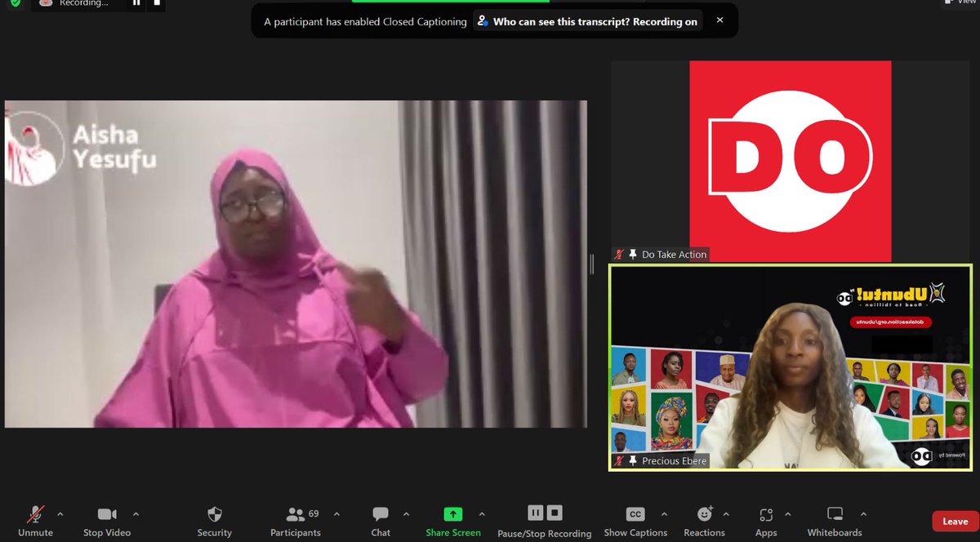Expand caret next to Reactions
Viewport: 980px width, 542px height.
pos(727,514)
